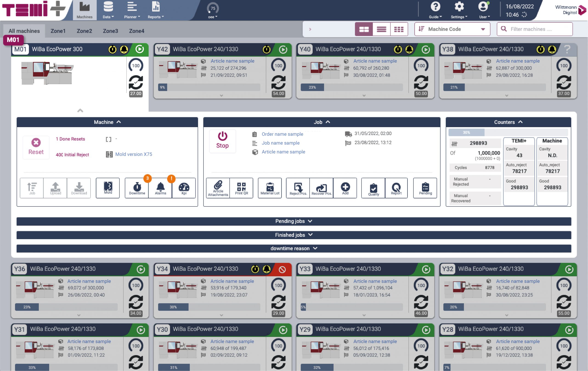The image size is (588, 371).
Task: Open Article Attachments paperclip icon
Action: tap(218, 188)
